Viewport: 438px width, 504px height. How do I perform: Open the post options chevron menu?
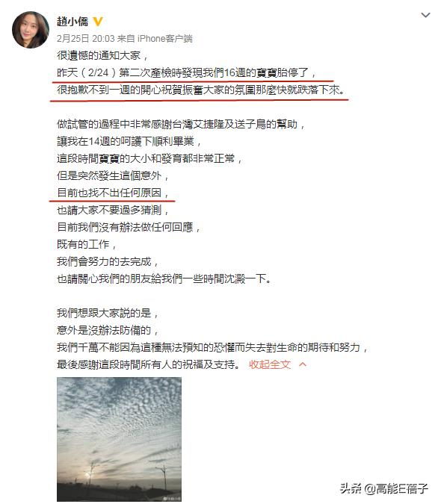click(x=425, y=15)
